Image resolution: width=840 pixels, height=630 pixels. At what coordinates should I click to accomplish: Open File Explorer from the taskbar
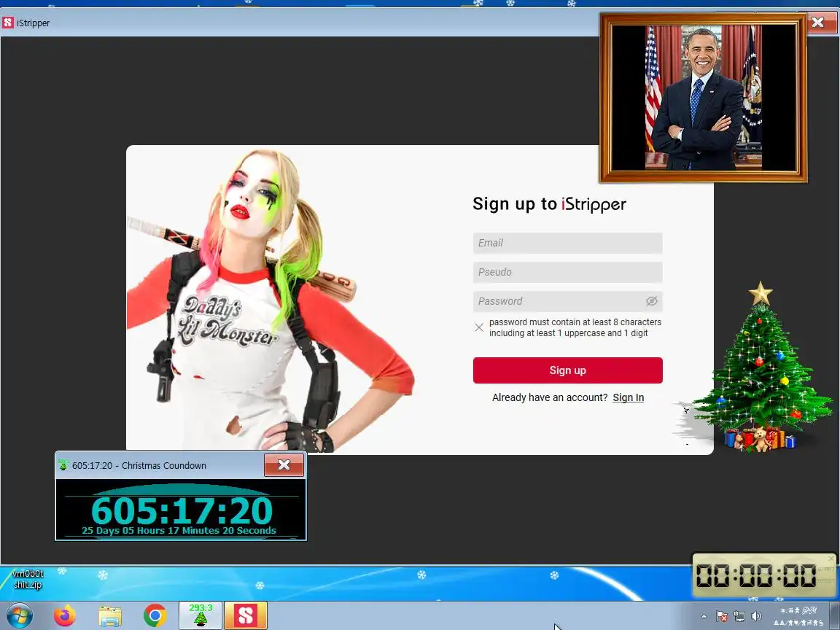tap(110, 615)
